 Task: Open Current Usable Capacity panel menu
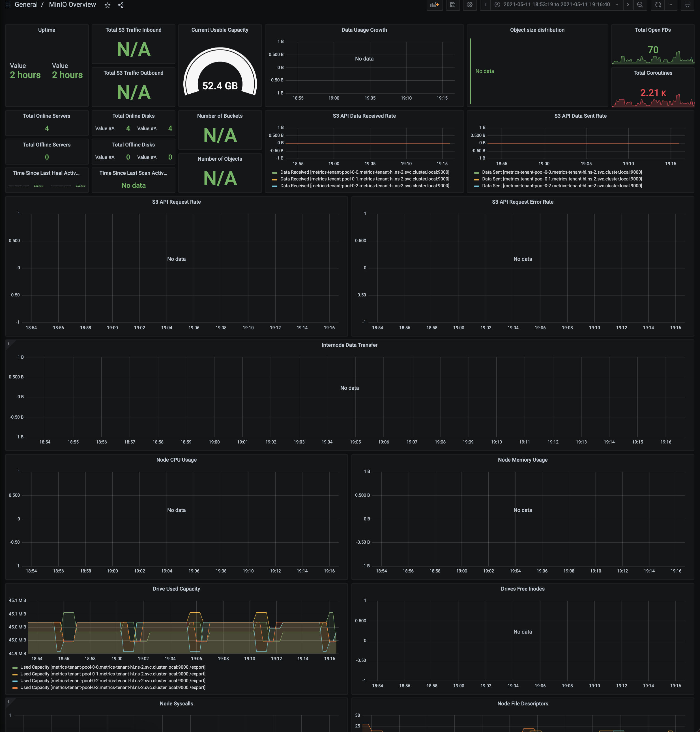click(220, 30)
